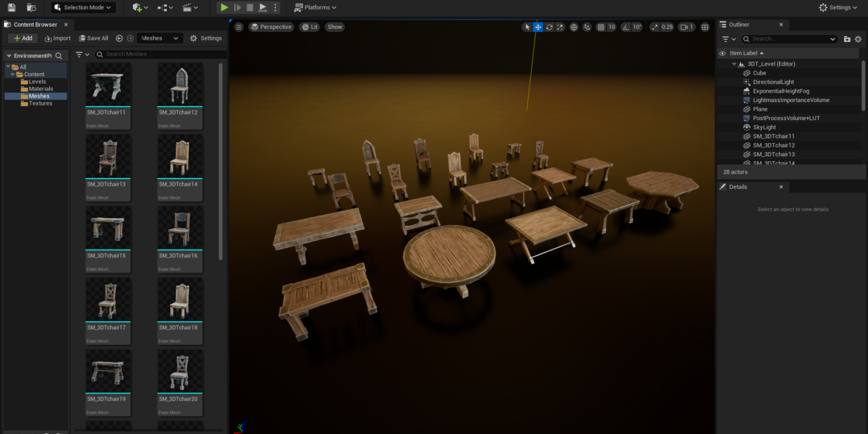Toggle world/local coordinate space globe
The width and height of the screenshot is (868, 434).
tap(574, 27)
